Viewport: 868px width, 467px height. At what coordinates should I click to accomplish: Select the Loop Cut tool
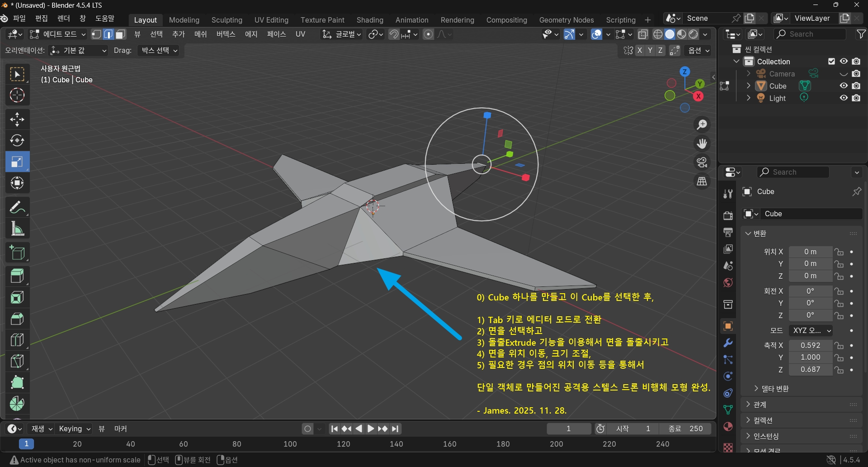(x=17, y=340)
